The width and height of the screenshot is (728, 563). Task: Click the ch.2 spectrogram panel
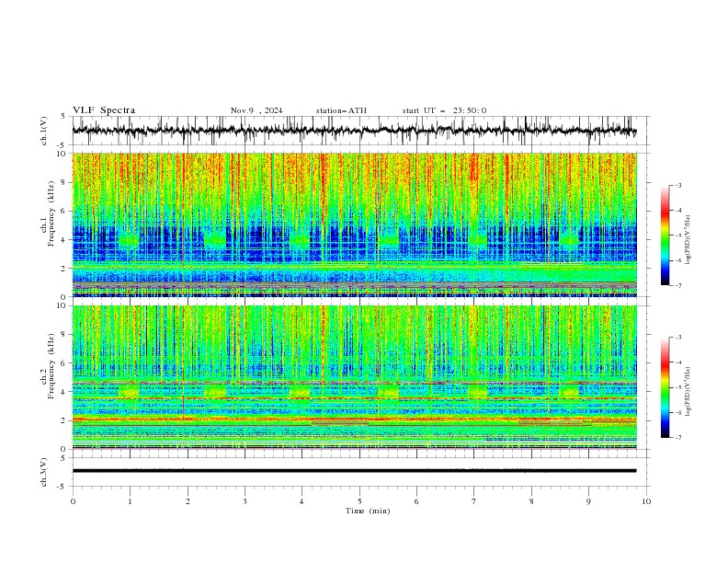tap(354, 377)
